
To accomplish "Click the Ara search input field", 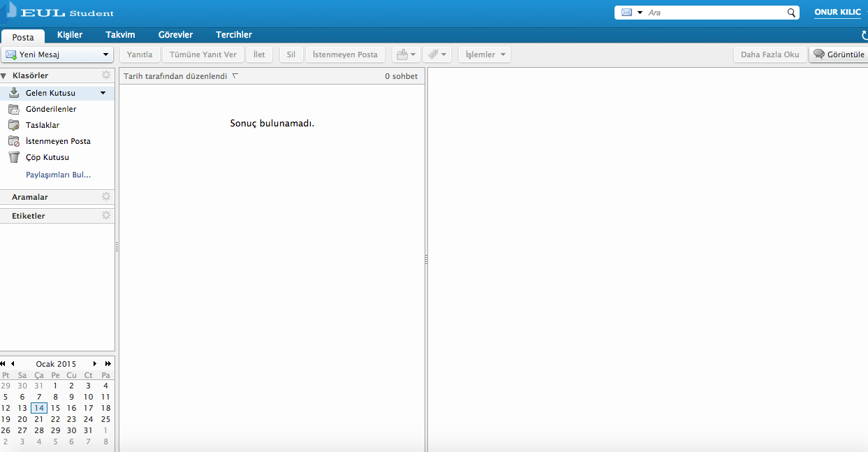I will pyautogui.click(x=716, y=13).
